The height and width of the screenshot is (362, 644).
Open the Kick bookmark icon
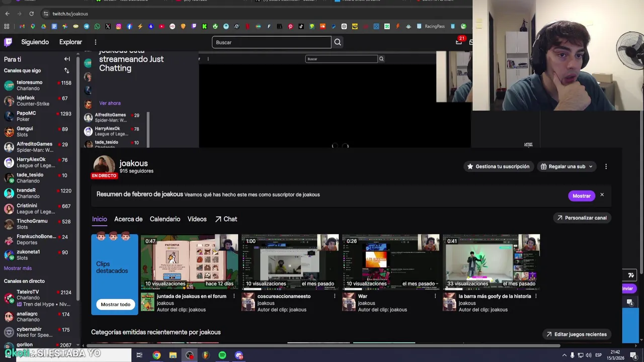(204, 26)
